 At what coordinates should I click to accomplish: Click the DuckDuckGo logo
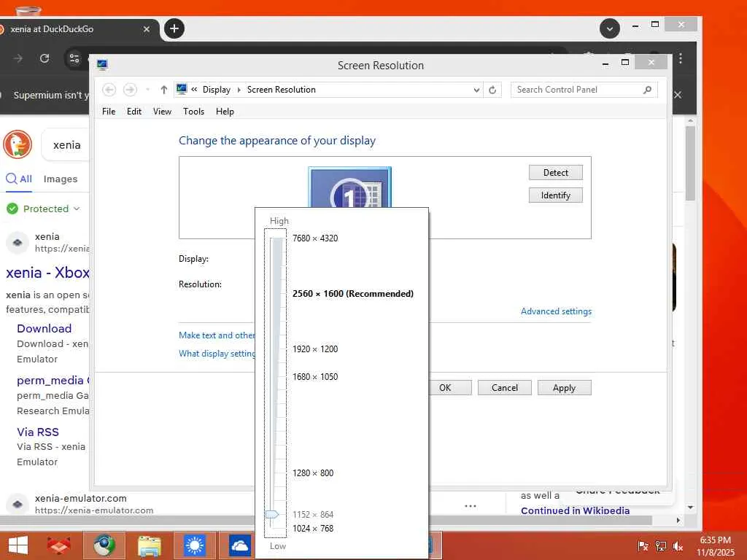click(x=18, y=144)
